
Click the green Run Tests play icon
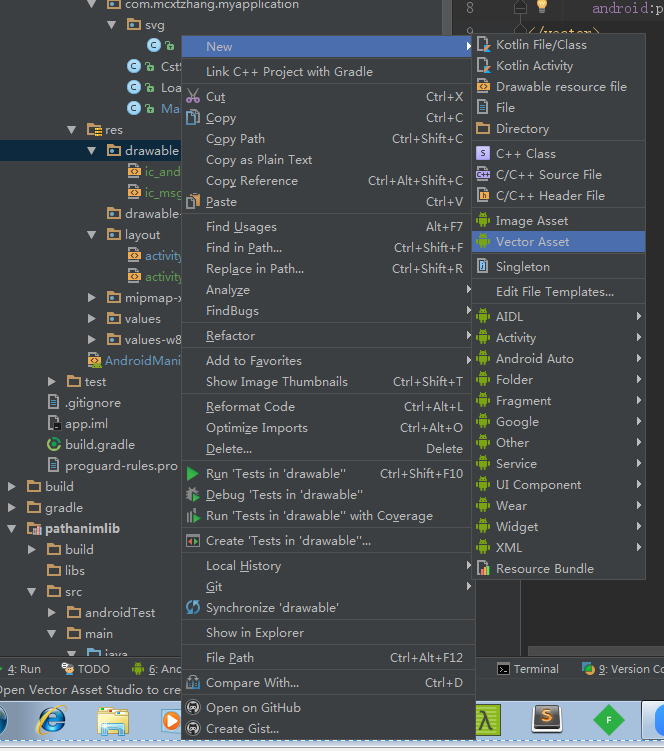[x=193, y=474]
